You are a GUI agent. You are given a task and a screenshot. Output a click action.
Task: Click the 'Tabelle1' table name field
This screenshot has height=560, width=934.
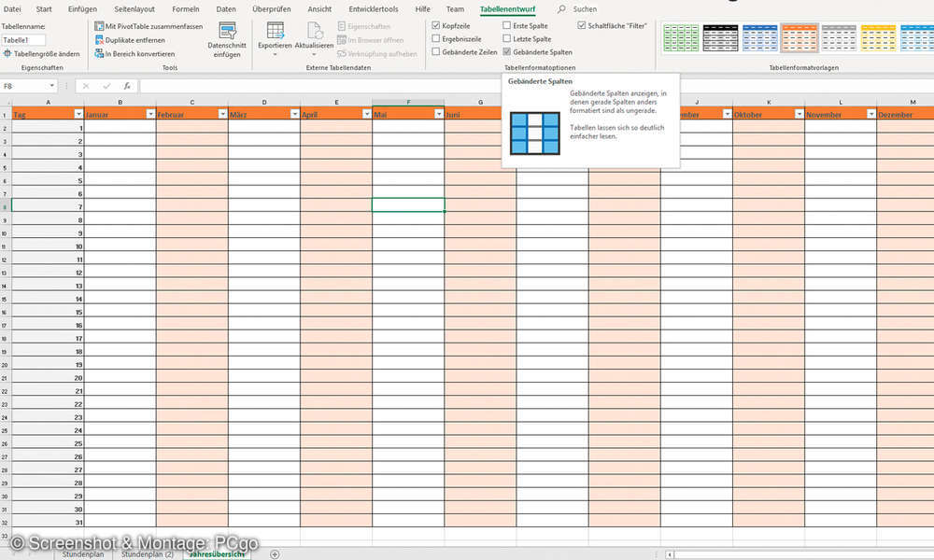23,40
